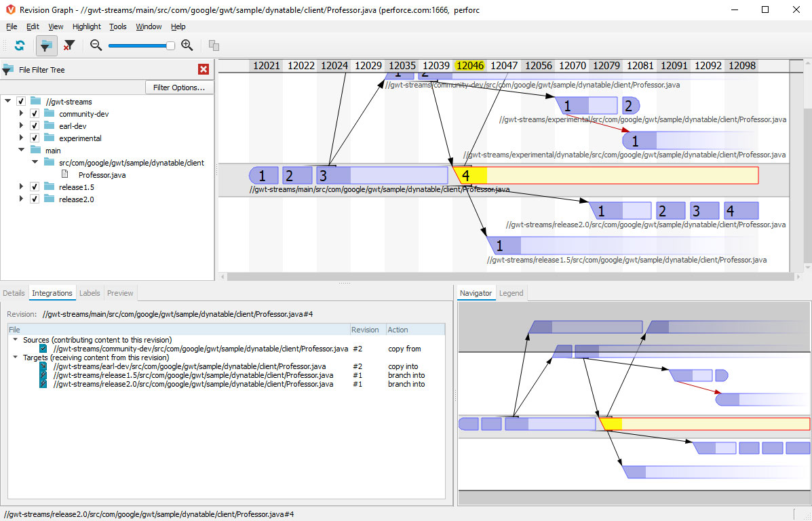Select revision 4 on the main stream
Screen dimensions: 812x521
coord(467,174)
